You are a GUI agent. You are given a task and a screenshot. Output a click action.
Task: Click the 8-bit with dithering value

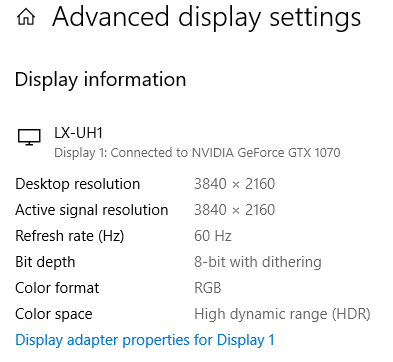(x=258, y=262)
